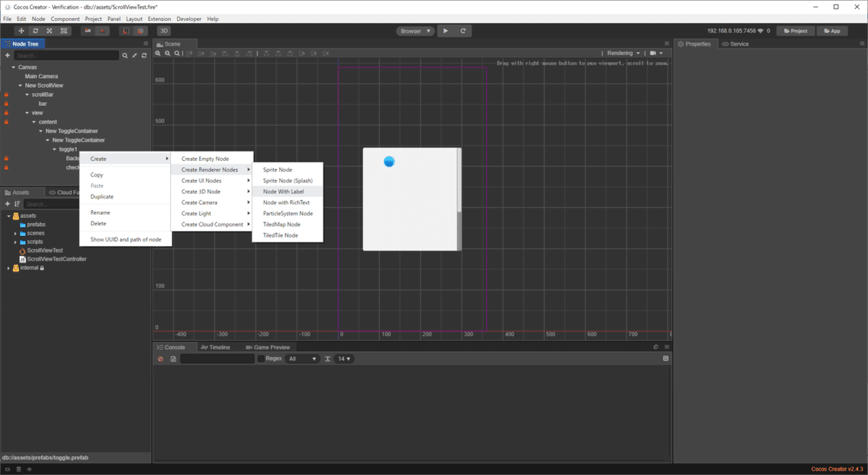Collapse the view node
868x475 pixels.
pyautogui.click(x=27, y=113)
